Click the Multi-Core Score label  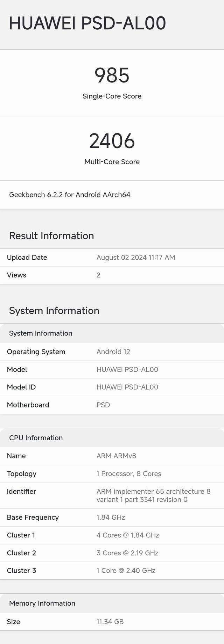click(x=112, y=162)
